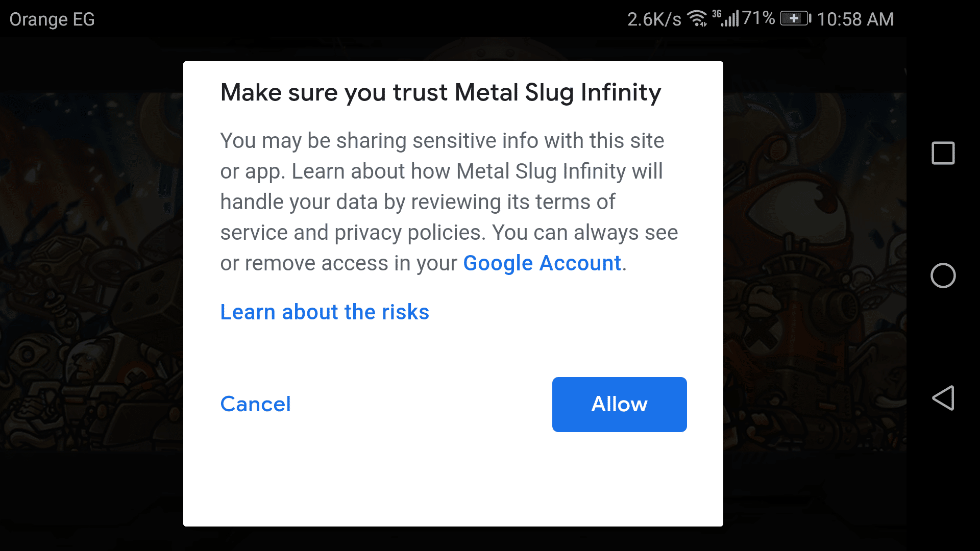Tap the 71% battery percentage
The image size is (980, 551).
point(758,19)
